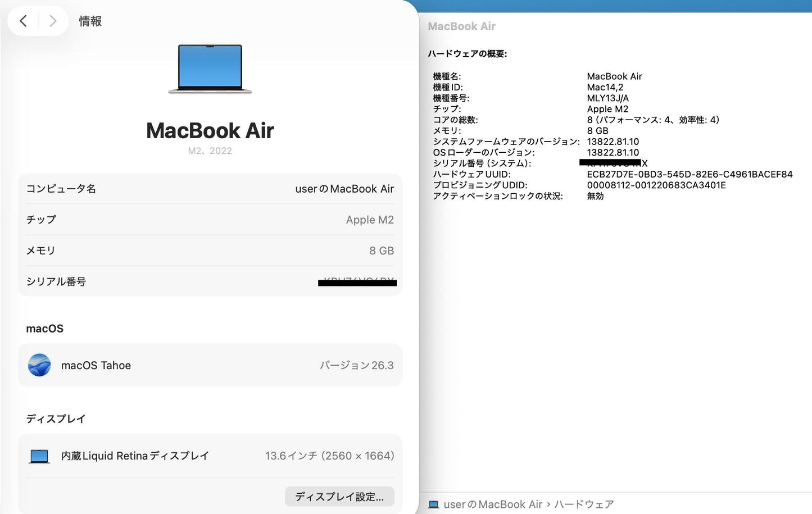Select the ハードウェアUUID value
This screenshot has height=514, width=812.
(689, 174)
